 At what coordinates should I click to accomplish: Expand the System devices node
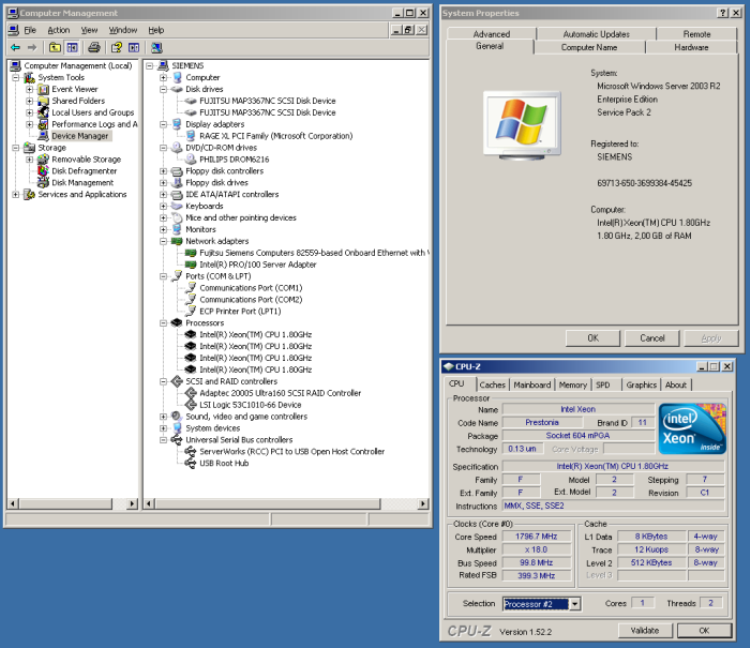(x=164, y=428)
